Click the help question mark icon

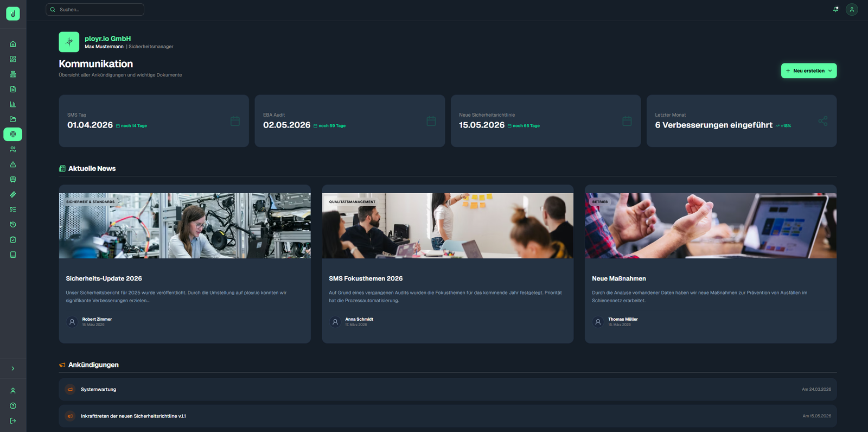(13, 406)
